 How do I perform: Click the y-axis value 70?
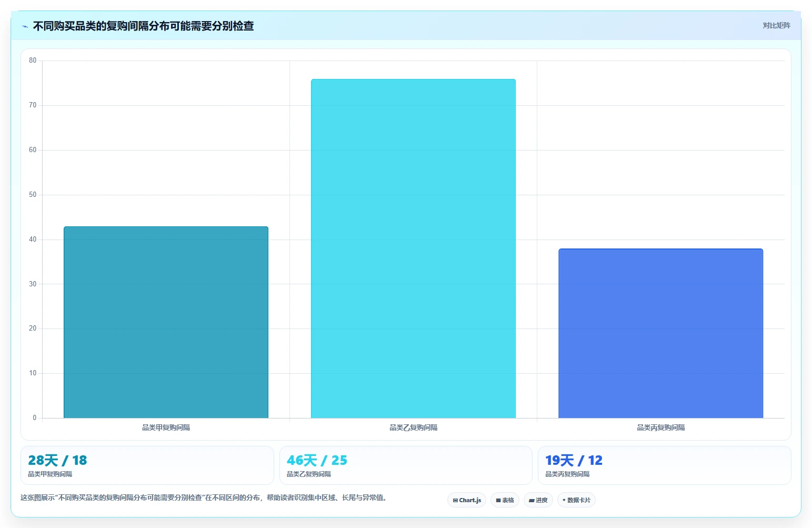pos(33,105)
